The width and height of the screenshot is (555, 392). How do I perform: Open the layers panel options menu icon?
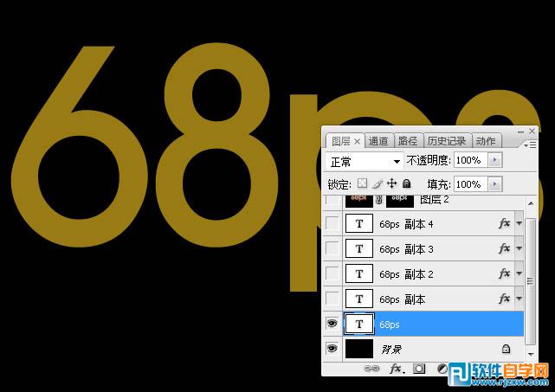click(x=530, y=145)
